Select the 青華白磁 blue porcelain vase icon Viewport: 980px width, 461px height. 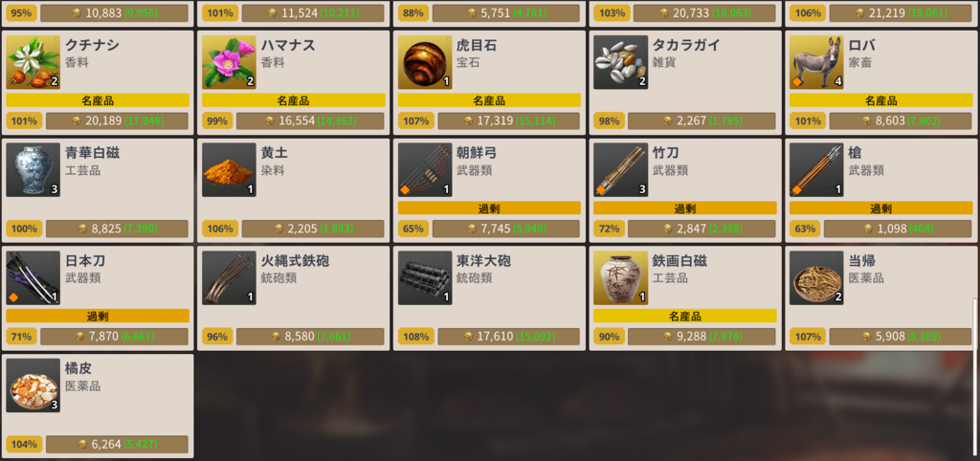tap(33, 170)
